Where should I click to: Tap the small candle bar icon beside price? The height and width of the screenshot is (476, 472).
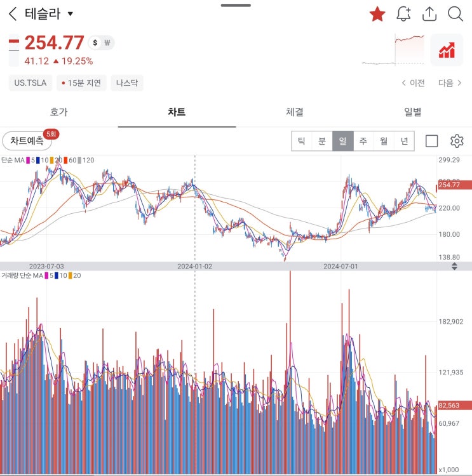pos(14,51)
